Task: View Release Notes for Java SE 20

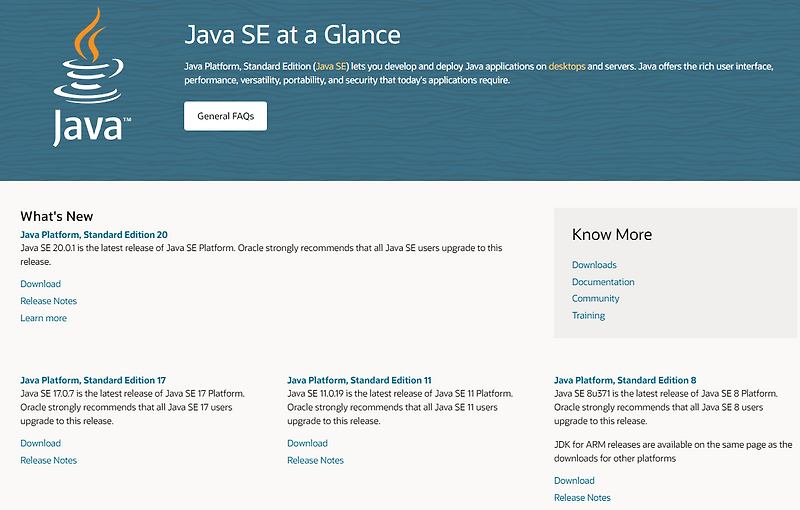Action: (48, 301)
